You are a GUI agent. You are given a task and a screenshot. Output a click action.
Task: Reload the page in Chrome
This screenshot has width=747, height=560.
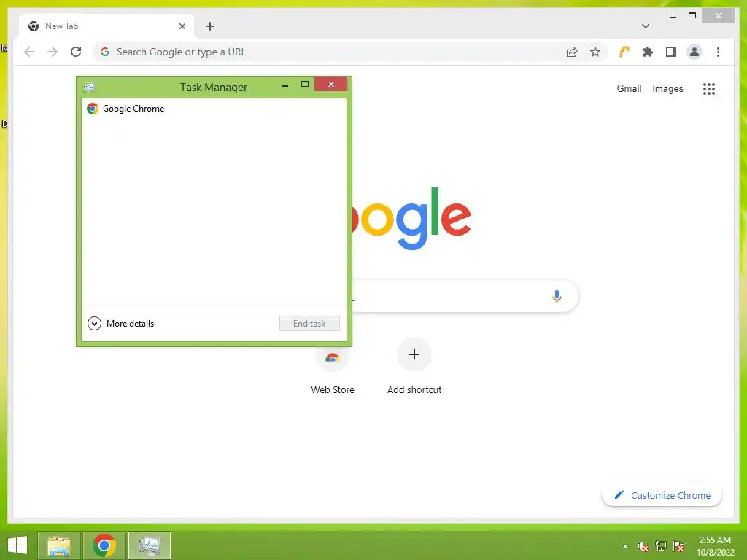coord(76,52)
